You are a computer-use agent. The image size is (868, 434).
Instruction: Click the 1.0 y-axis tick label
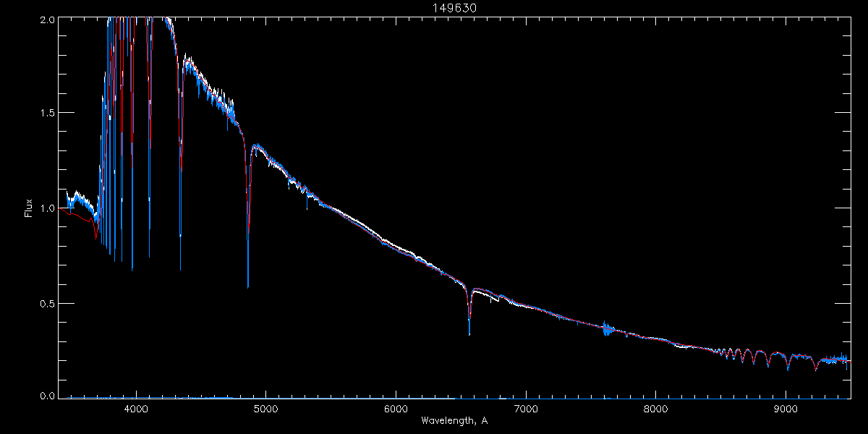pyautogui.click(x=46, y=208)
